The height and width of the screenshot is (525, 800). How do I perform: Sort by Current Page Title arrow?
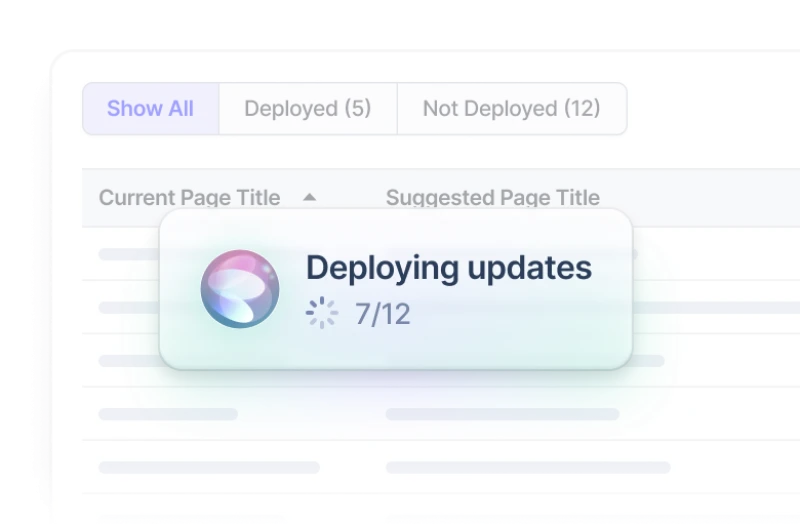pyautogui.click(x=309, y=197)
